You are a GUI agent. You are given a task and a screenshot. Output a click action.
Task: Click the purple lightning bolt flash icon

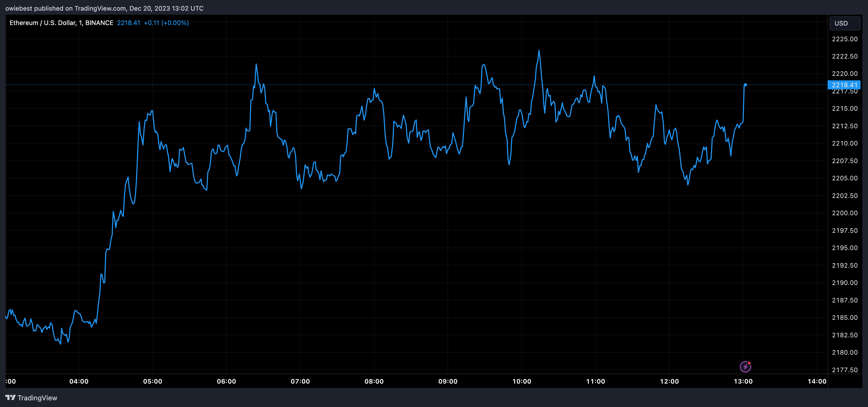click(746, 366)
